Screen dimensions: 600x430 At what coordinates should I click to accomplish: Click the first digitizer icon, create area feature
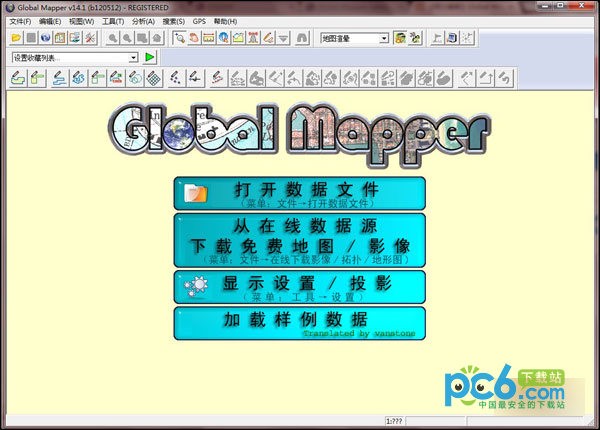point(18,78)
